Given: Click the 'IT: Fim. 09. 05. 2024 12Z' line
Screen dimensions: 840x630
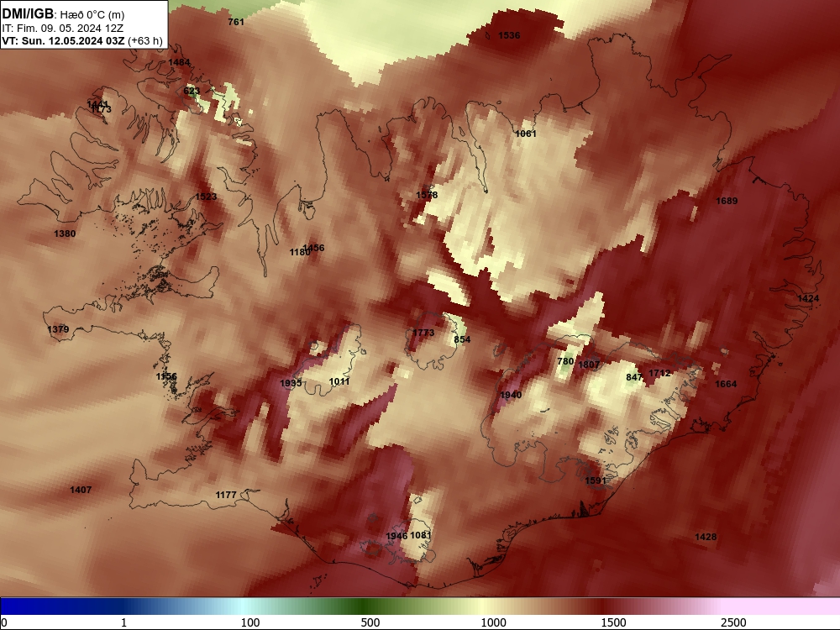Looking at the screenshot, I should pyautogui.click(x=63, y=29).
